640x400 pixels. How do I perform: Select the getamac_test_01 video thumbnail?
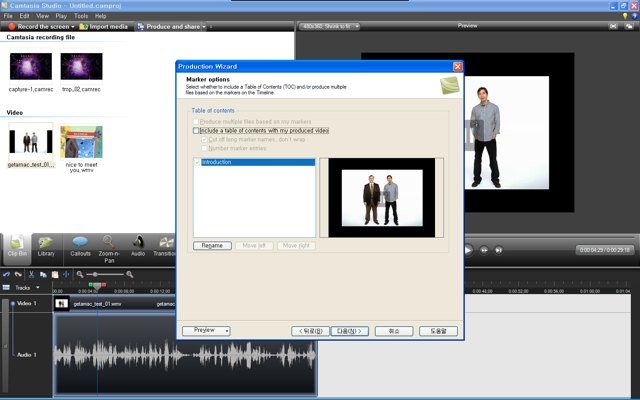point(31,141)
